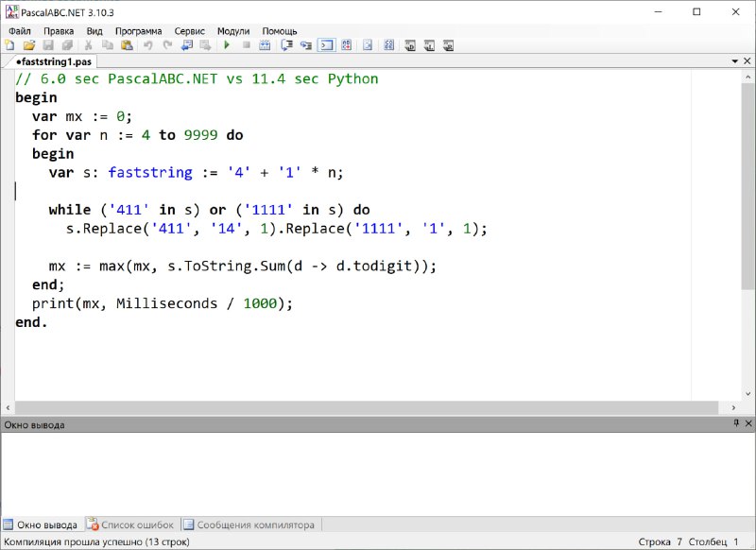Close the faststring1.pas tab with X
Image resolution: width=756 pixels, height=550 pixels.
[x=747, y=61]
